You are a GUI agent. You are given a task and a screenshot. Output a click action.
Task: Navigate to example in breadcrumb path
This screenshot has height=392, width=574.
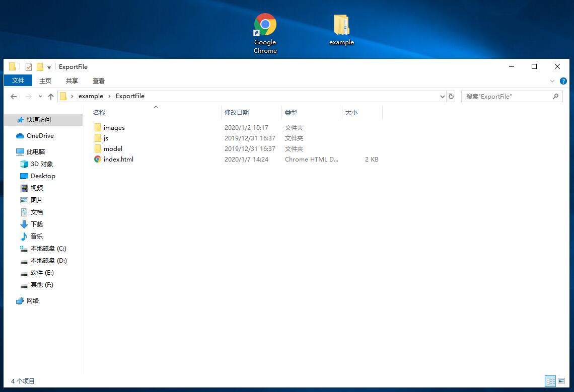[x=91, y=96]
